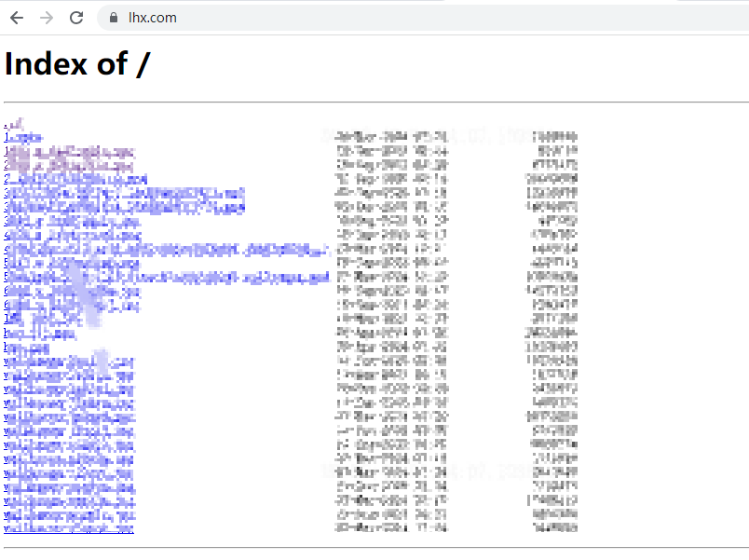The height and width of the screenshot is (560, 749).
Task: Click the file size of the first file
Action: pos(556,137)
